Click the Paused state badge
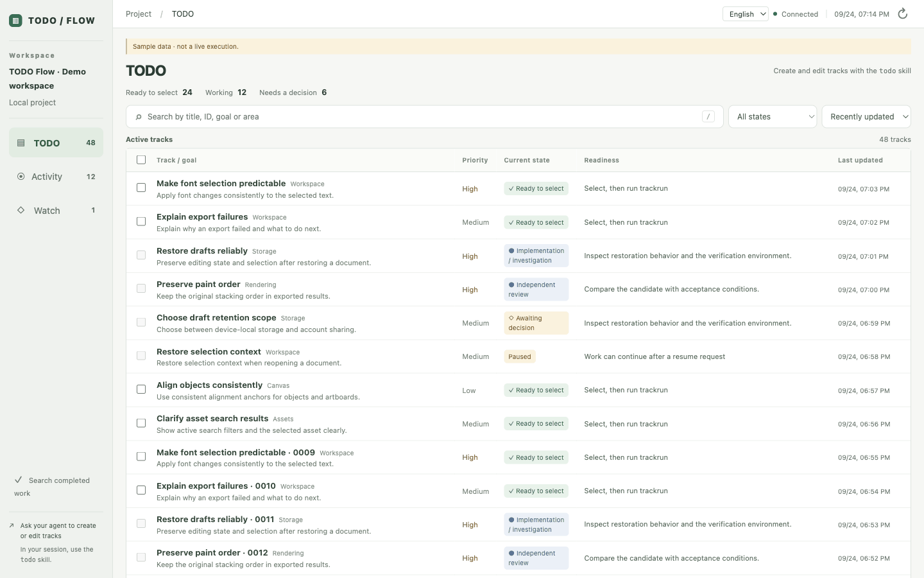The image size is (924, 578). click(x=520, y=356)
